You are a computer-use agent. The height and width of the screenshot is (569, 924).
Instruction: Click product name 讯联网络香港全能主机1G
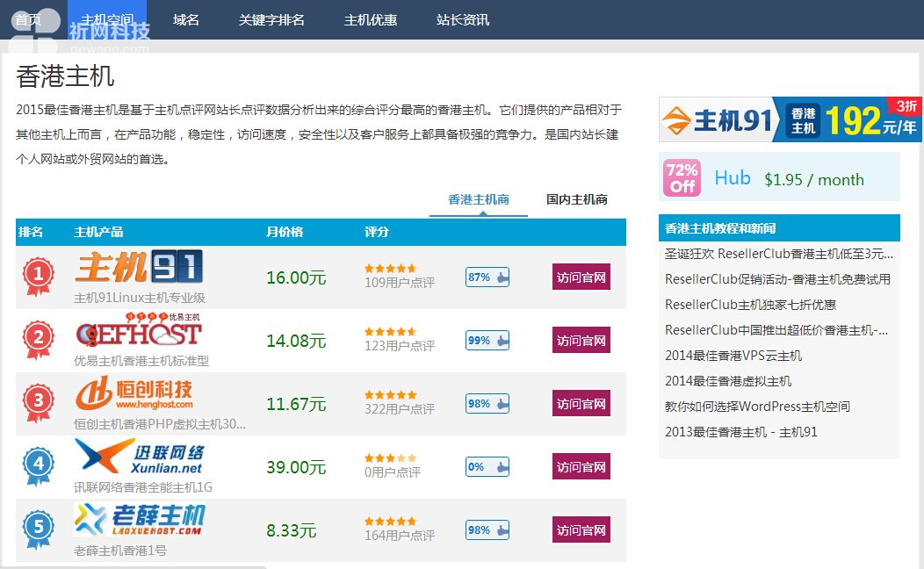click(143, 487)
